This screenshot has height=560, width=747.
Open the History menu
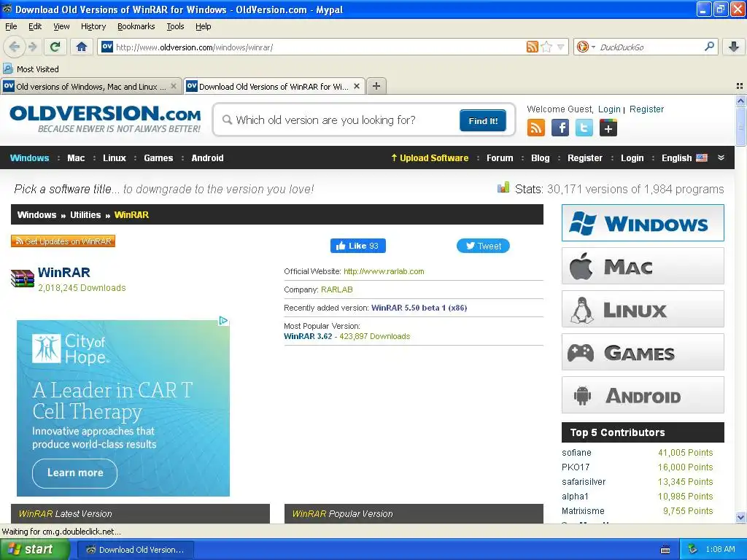(93, 26)
